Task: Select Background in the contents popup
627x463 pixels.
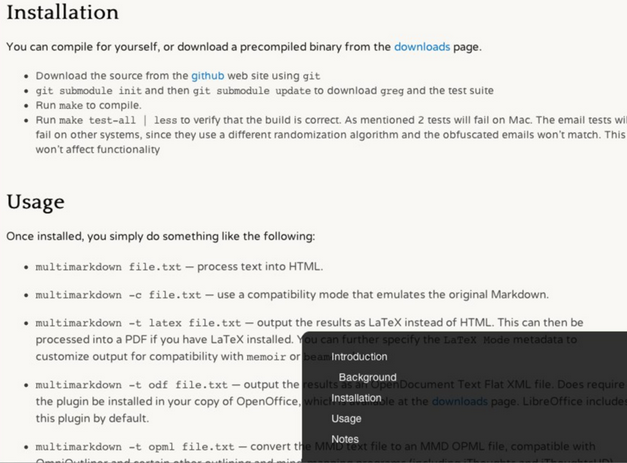Action: coord(367,377)
